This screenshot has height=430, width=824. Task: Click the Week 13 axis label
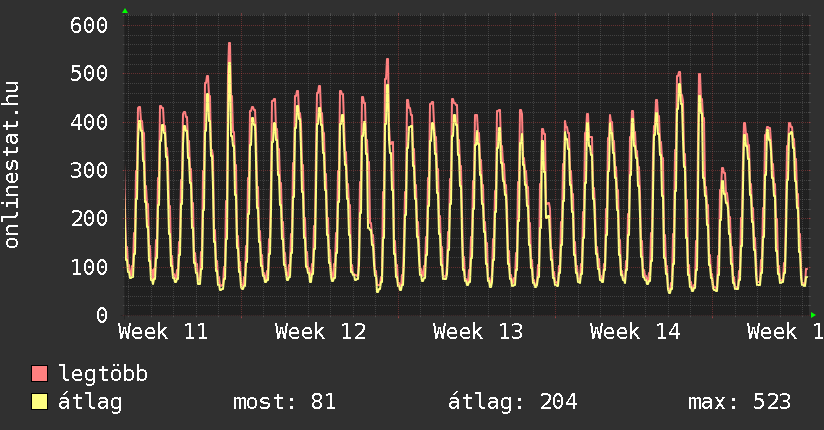pyautogui.click(x=478, y=332)
